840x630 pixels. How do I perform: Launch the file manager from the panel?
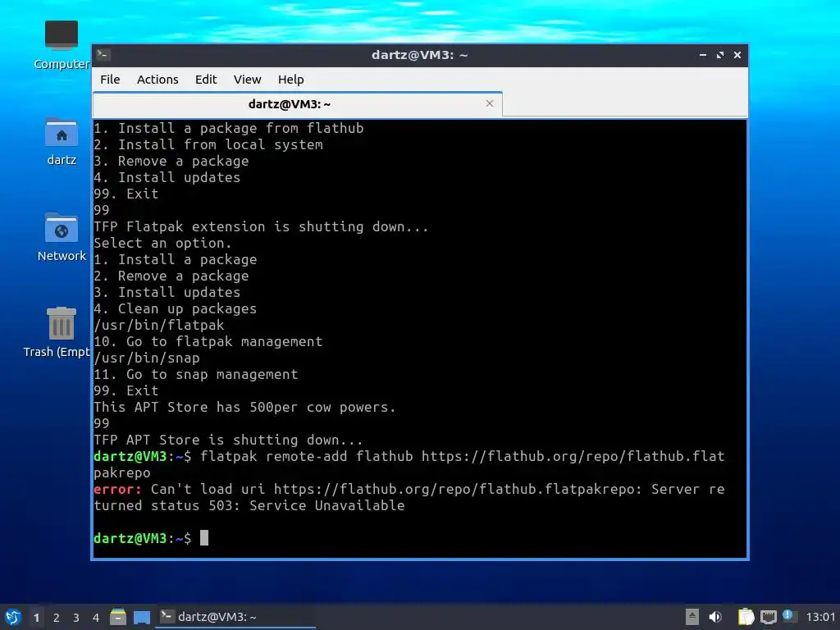[118, 617]
